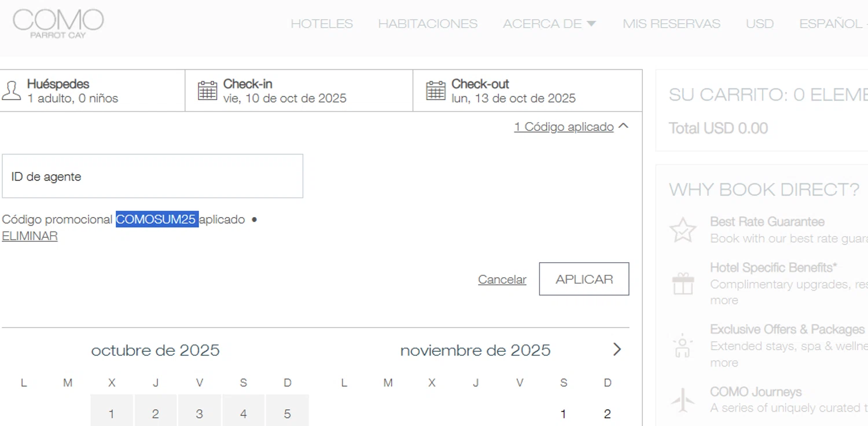Screen dimensions: 868x426
Task: Click the 'octubre de 2025' month heading
Action: [x=156, y=350]
